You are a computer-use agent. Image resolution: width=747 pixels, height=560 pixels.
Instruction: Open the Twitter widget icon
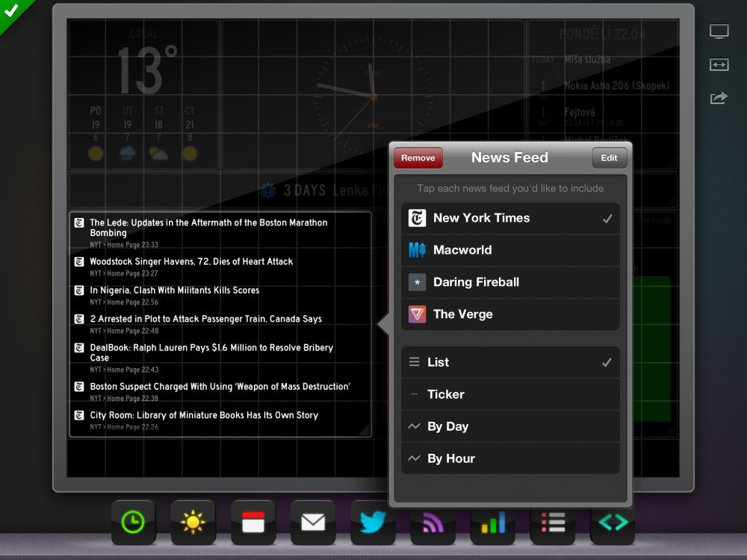tap(373, 523)
